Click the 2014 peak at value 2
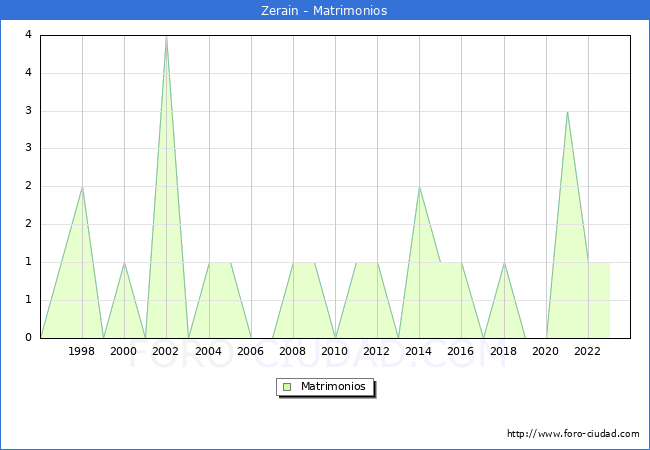 pyautogui.click(x=420, y=187)
